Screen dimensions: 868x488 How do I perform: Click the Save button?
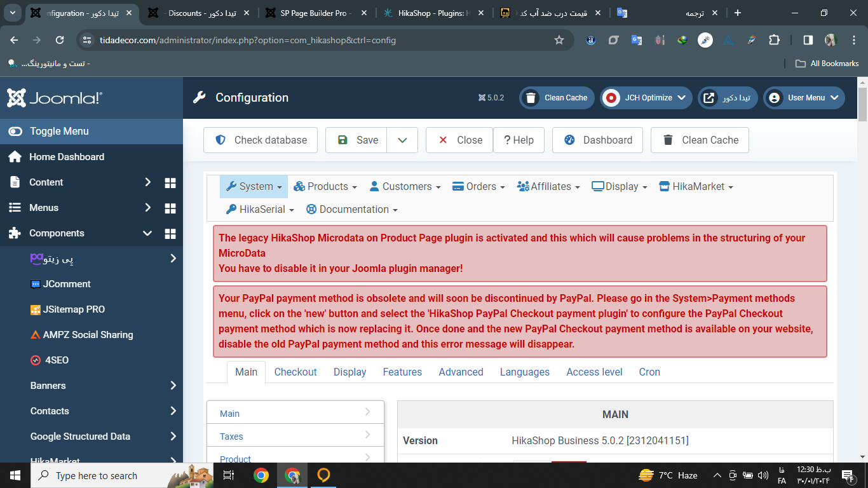tap(356, 140)
